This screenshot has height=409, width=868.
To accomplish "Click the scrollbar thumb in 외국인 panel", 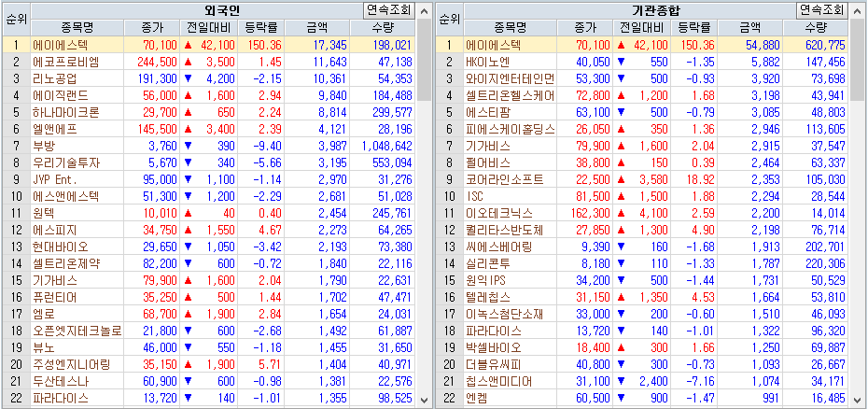I will coord(425,60).
